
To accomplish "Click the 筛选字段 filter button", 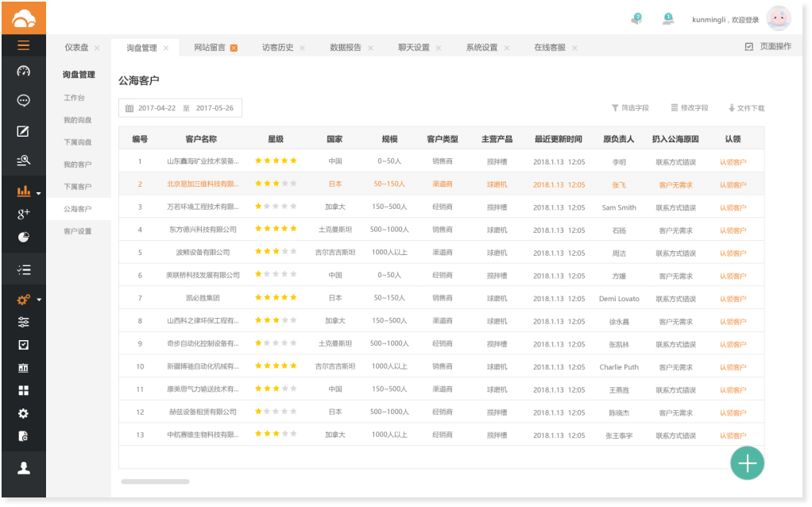I will pos(630,108).
